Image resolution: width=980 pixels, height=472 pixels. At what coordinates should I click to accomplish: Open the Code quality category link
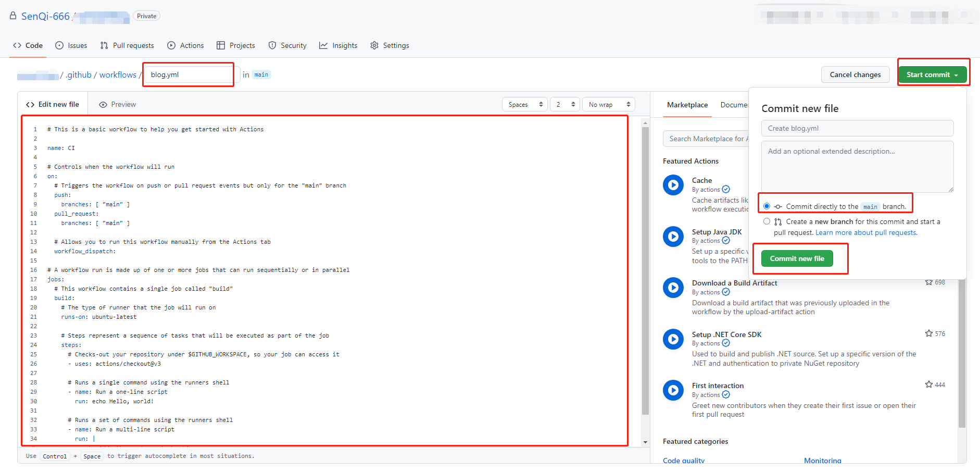coord(684,461)
